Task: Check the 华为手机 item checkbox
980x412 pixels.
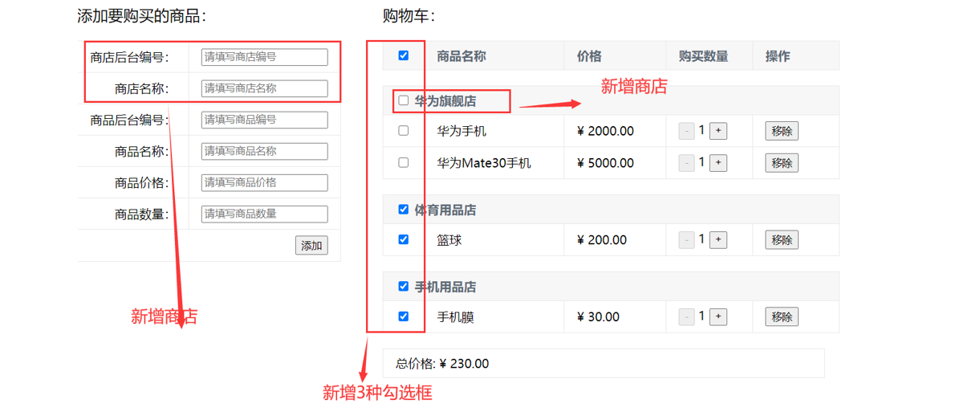Action: click(x=404, y=130)
